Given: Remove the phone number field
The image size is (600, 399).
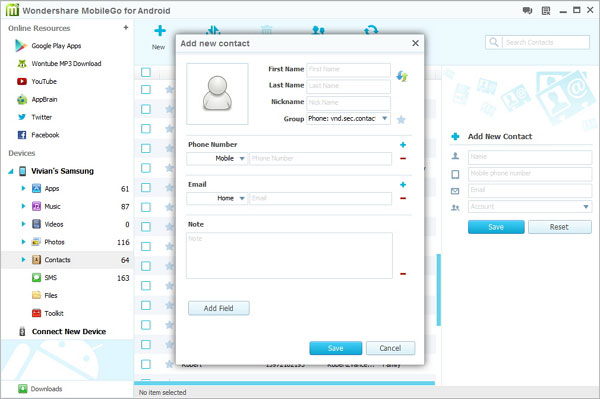Looking at the screenshot, I should coord(403,158).
